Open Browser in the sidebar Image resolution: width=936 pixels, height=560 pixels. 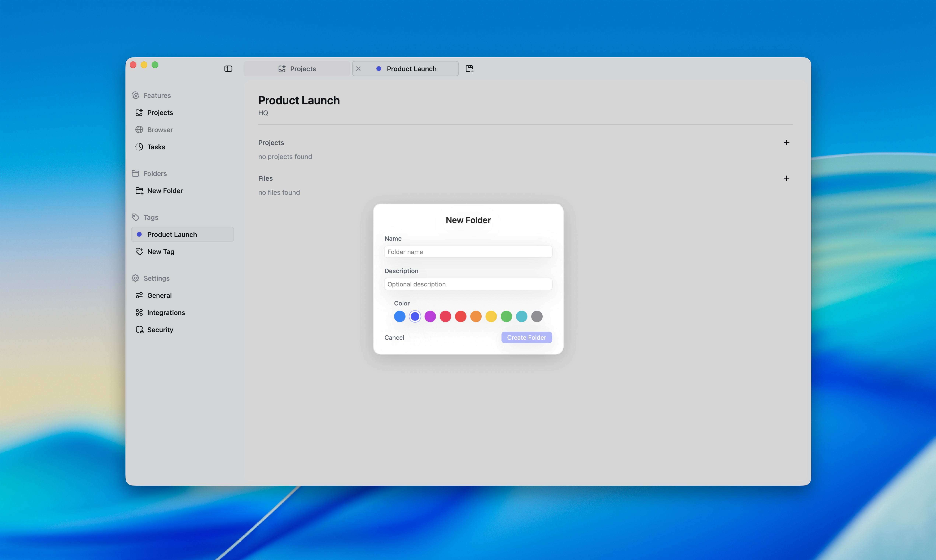coord(183,130)
